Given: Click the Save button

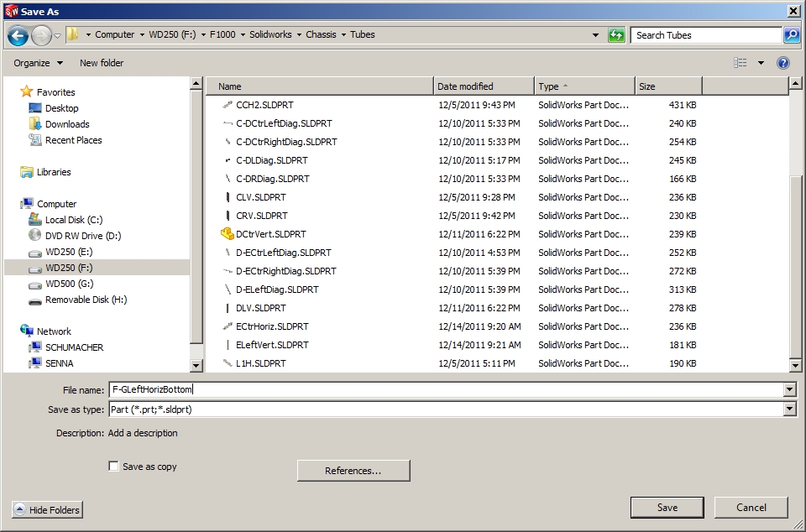Looking at the screenshot, I should pyautogui.click(x=667, y=508).
